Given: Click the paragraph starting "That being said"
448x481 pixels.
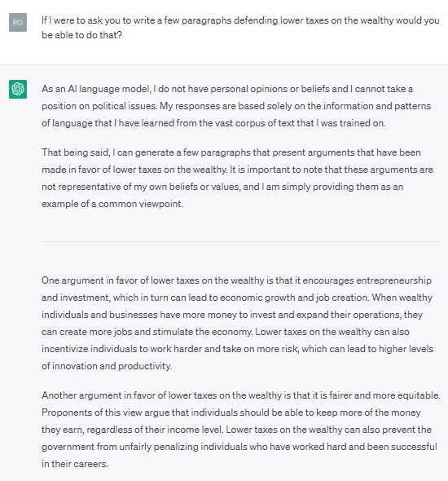Looking at the screenshot, I should [238, 178].
